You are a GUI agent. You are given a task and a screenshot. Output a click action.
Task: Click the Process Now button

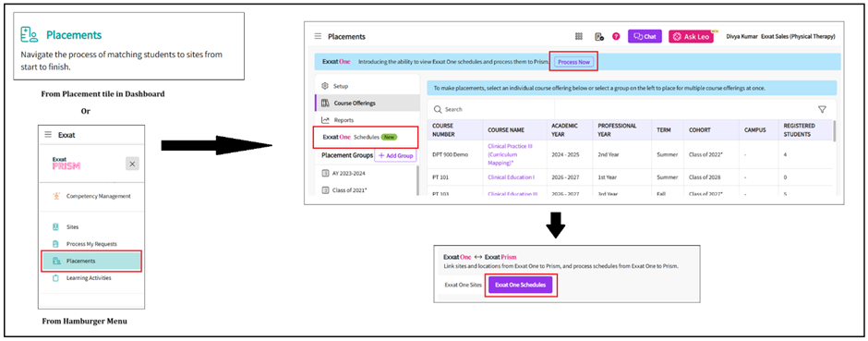pyautogui.click(x=573, y=62)
